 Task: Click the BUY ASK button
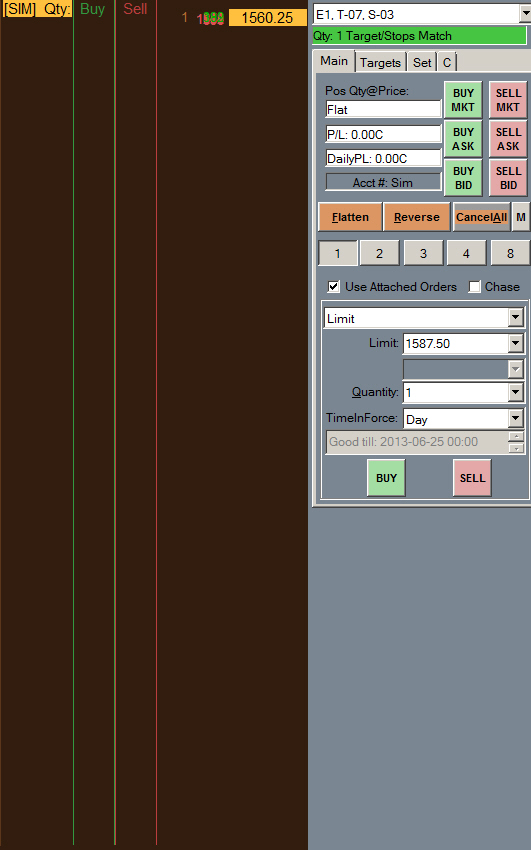click(463, 139)
